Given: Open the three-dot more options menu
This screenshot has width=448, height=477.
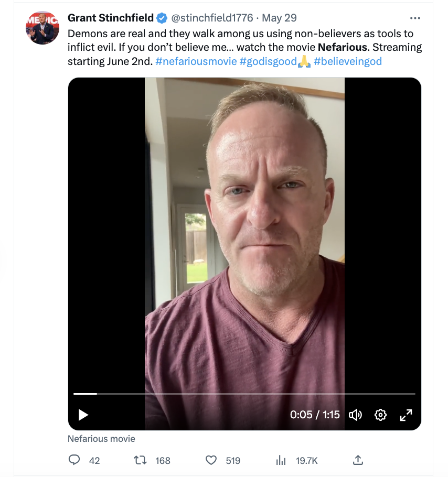Looking at the screenshot, I should pyautogui.click(x=415, y=18).
